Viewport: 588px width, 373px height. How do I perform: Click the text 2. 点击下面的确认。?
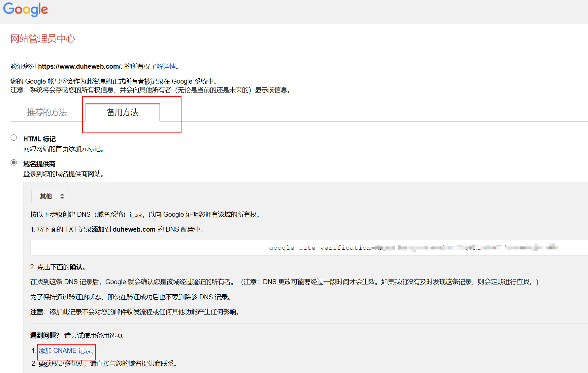pos(58,267)
